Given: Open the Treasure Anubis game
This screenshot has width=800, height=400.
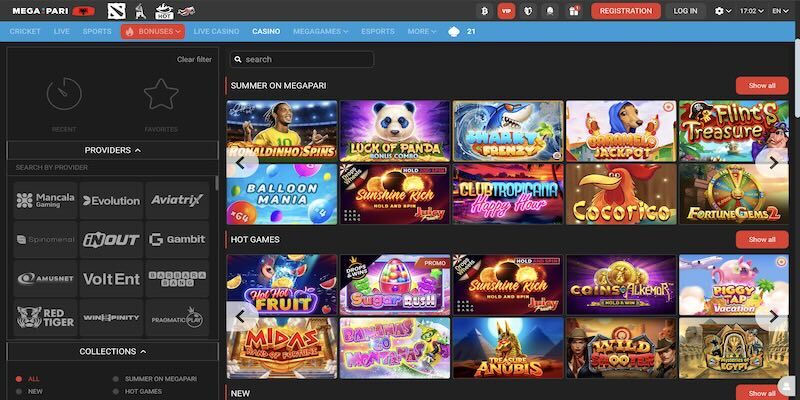Looking at the screenshot, I should point(508,348).
